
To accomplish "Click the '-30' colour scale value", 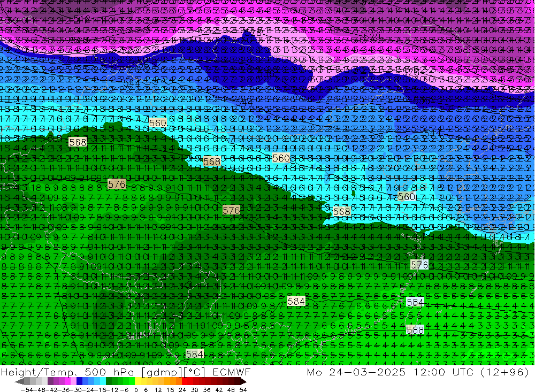I will click(76, 390).
